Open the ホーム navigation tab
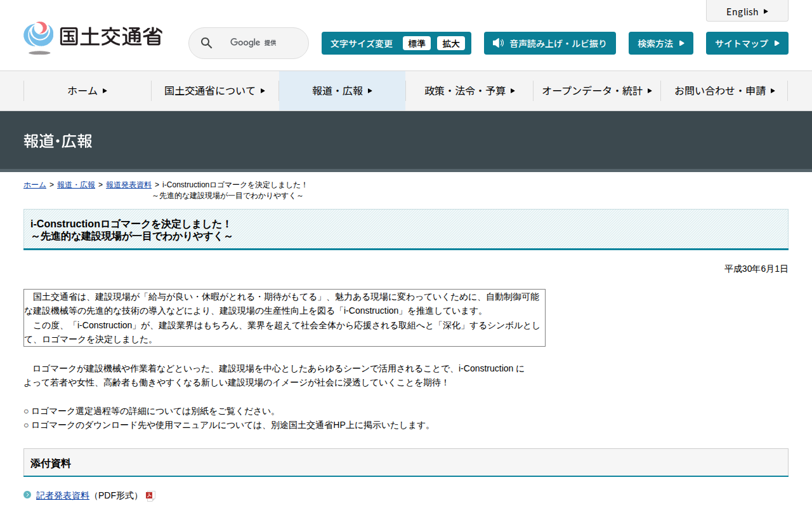This screenshot has height=508, width=812. click(88, 91)
